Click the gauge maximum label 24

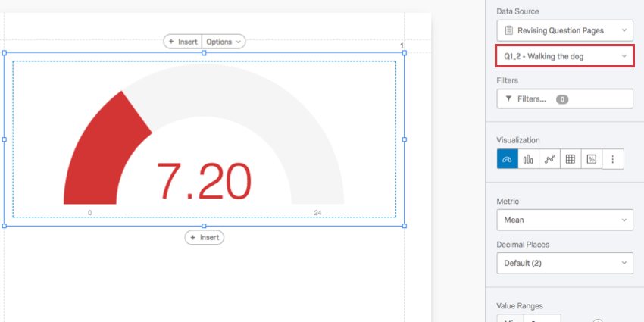pos(317,213)
